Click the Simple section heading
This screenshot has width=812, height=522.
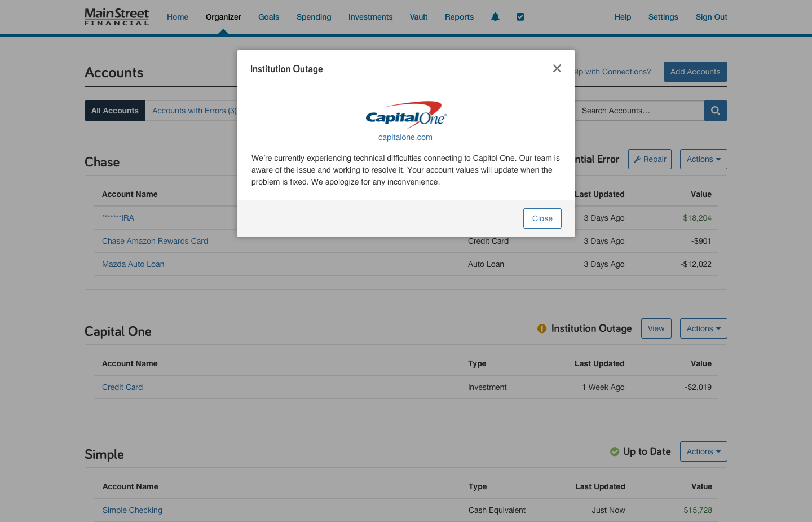point(104,454)
